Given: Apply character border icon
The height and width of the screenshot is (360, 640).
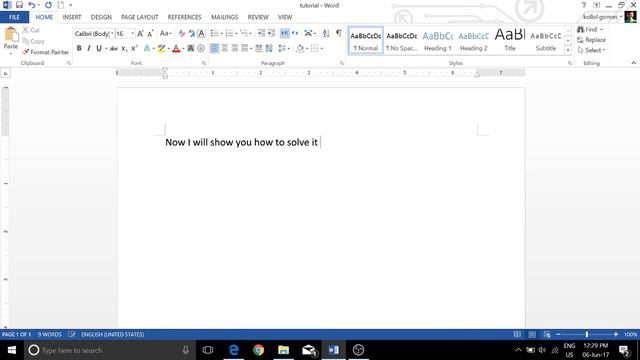Looking at the screenshot, I should pyautogui.click(x=201, y=33).
